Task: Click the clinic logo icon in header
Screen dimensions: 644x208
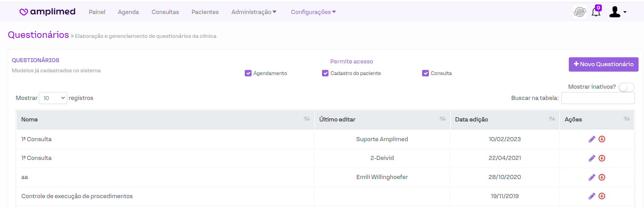Action: pyautogui.click(x=579, y=12)
